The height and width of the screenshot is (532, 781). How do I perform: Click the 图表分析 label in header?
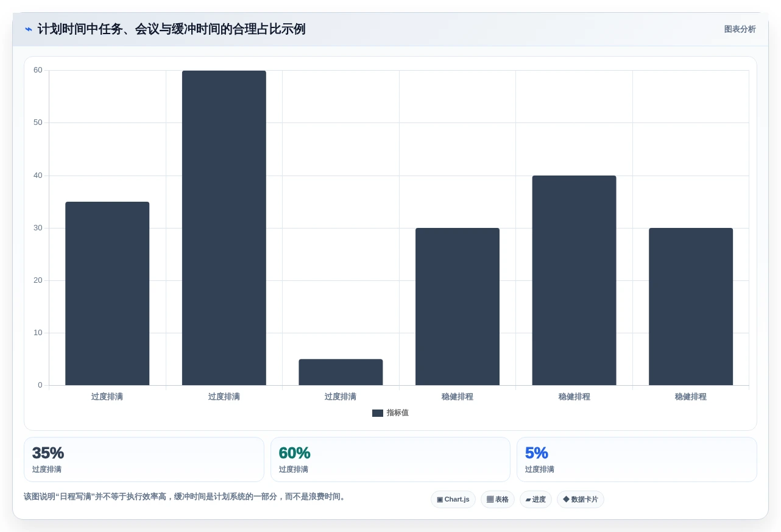click(x=740, y=29)
